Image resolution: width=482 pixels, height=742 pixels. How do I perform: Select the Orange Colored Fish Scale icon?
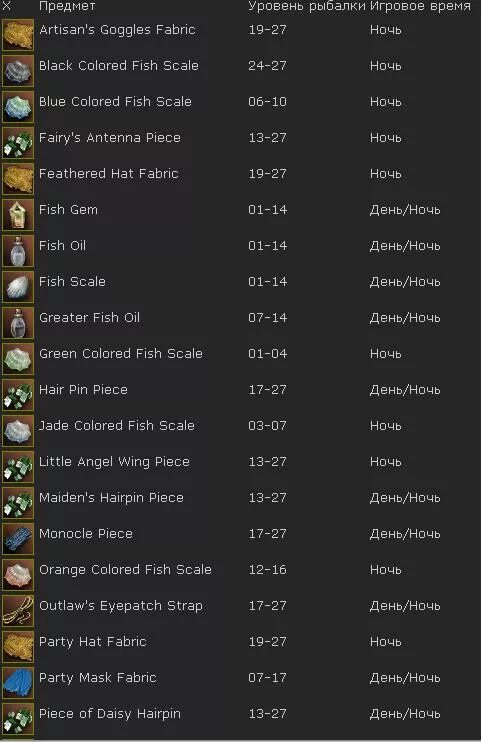pyautogui.click(x=18, y=574)
